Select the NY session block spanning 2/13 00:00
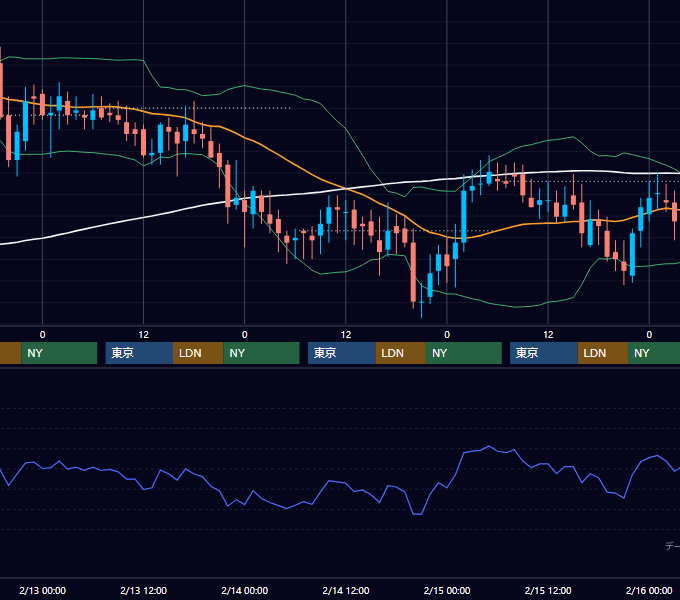The image size is (680, 600). pos(59,353)
